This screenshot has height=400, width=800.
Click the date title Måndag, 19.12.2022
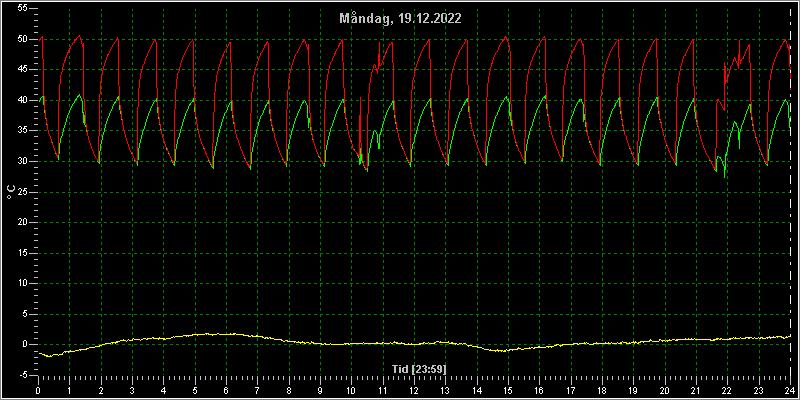[x=401, y=19]
